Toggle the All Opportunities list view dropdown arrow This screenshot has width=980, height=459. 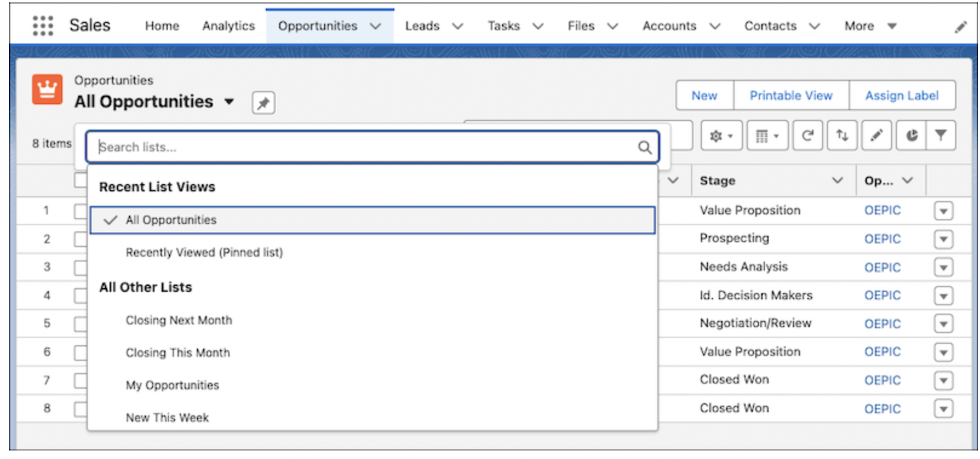click(x=229, y=102)
